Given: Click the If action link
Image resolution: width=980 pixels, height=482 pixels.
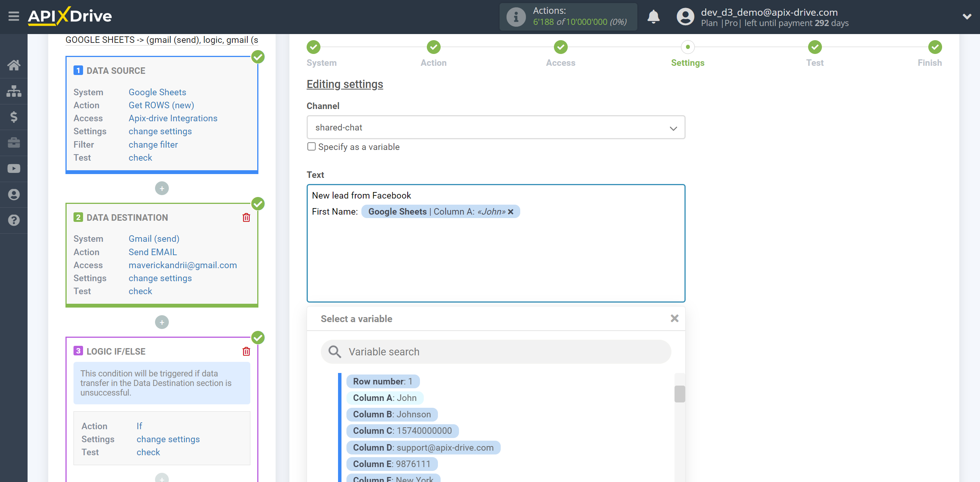Looking at the screenshot, I should [x=139, y=426].
